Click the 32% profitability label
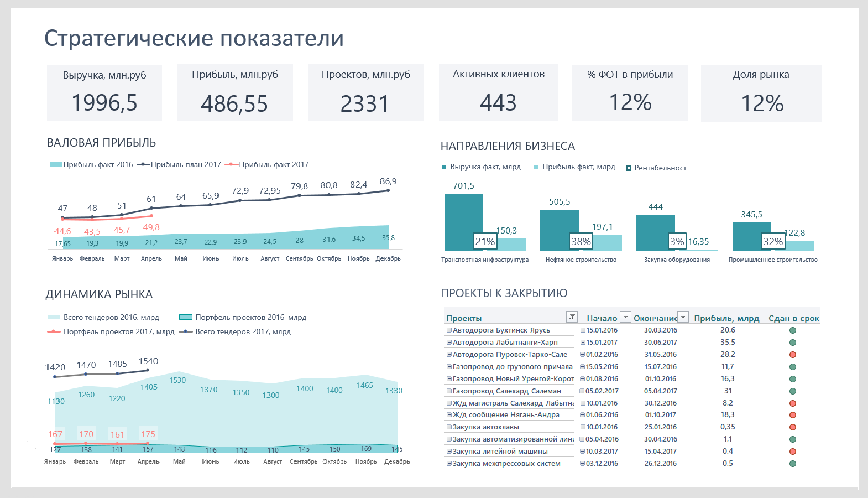The width and height of the screenshot is (868, 498). click(773, 241)
